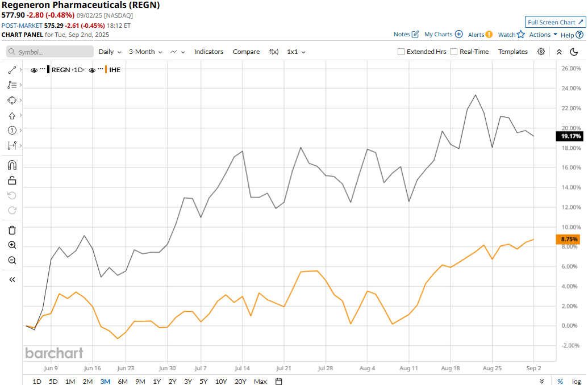Open the Daily frequency dropdown
Image resolution: width=588 pixels, height=385 pixels.
(110, 52)
